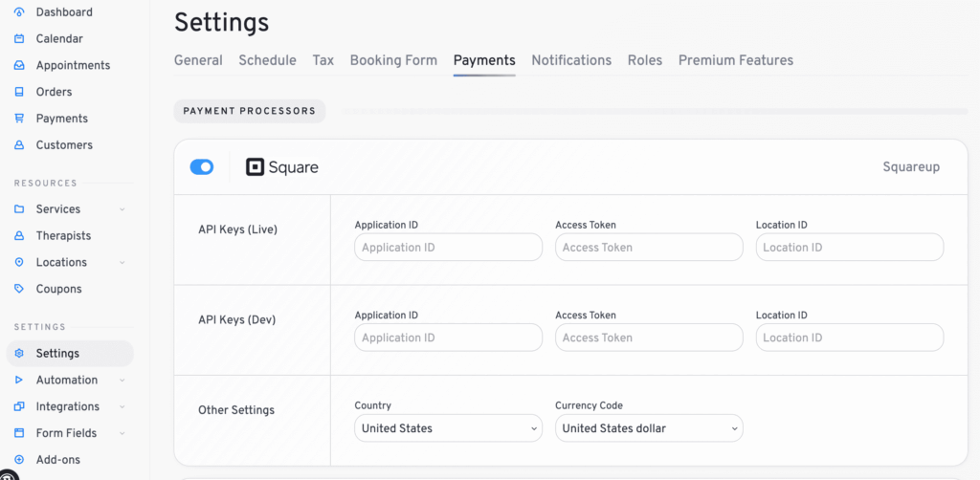The width and height of the screenshot is (980, 480).
Task: Focus the Live Access Token field
Action: point(649,248)
